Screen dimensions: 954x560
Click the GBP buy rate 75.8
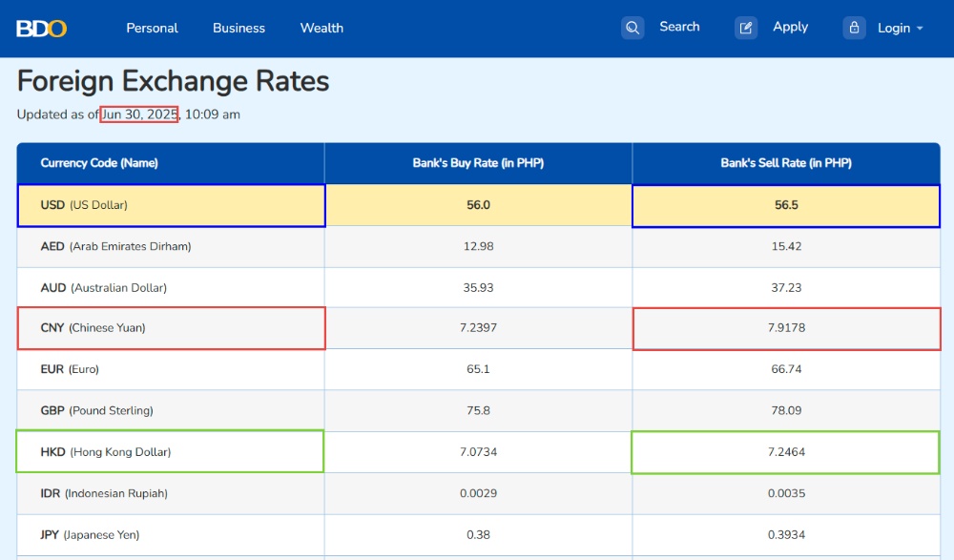478,411
